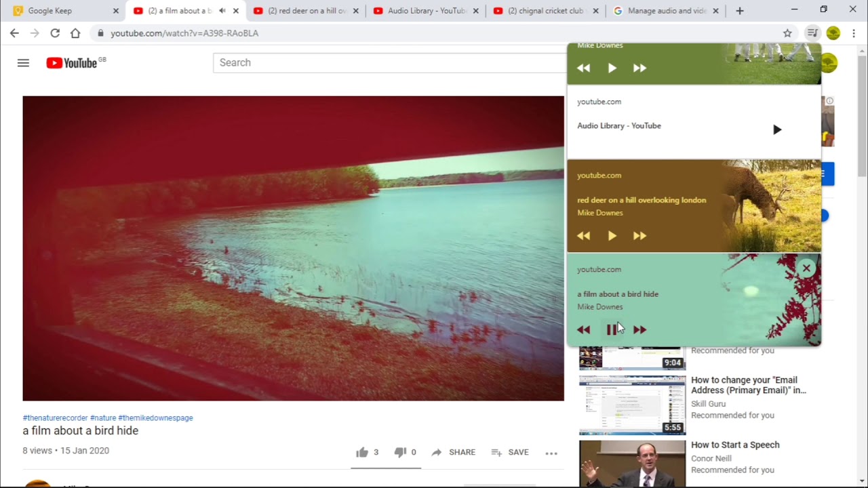Share the bird hide video

(x=453, y=452)
